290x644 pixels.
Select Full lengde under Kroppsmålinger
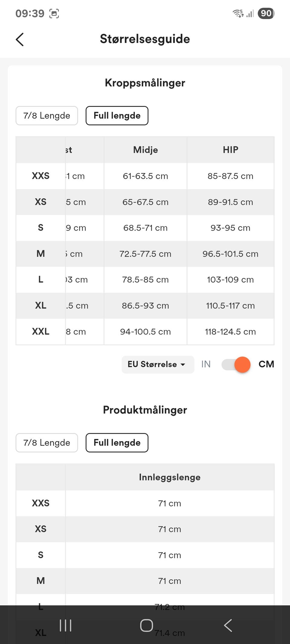tap(117, 116)
